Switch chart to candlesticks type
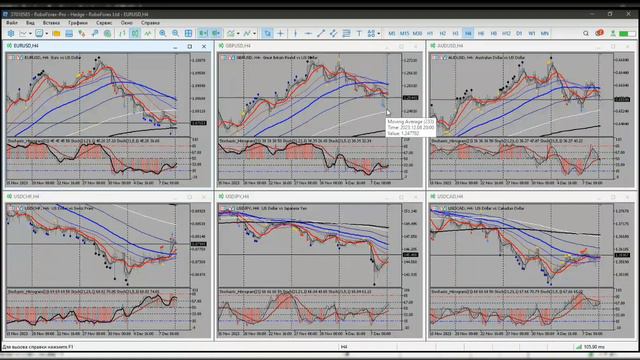Screen dimensions: 640x360 pos(135,33)
